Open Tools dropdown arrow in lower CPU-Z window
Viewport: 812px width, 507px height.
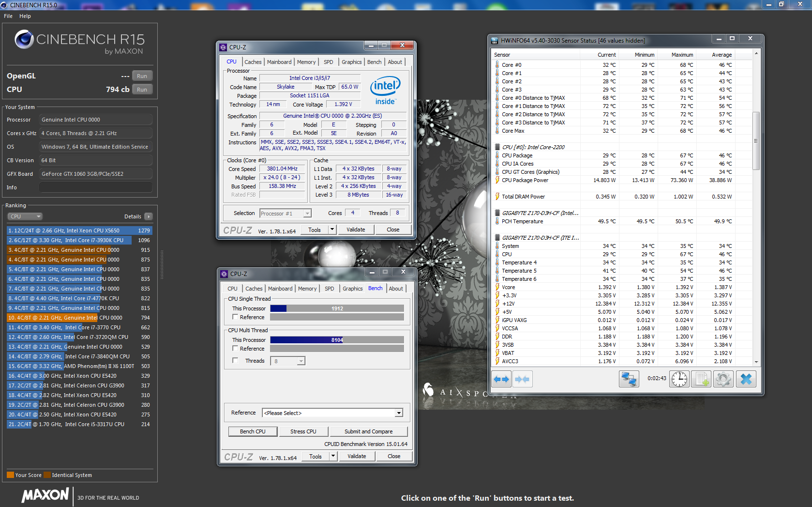point(333,456)
